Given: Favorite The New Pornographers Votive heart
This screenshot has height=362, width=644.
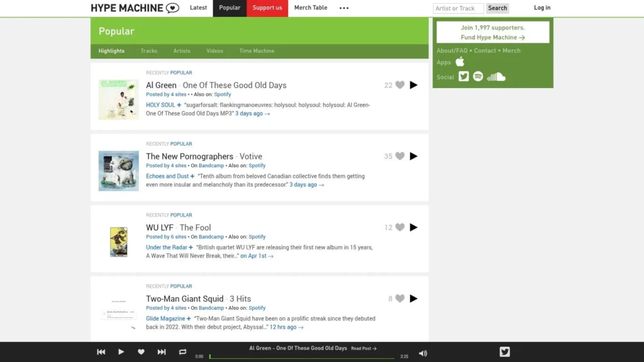Looking at the screenshot, I should [x=399, y=156].
